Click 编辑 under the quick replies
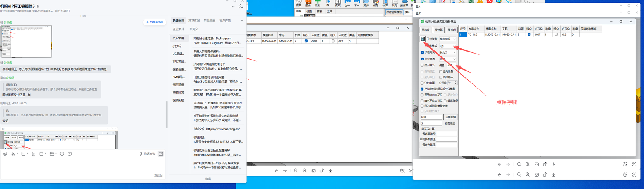 pos(208,179)
